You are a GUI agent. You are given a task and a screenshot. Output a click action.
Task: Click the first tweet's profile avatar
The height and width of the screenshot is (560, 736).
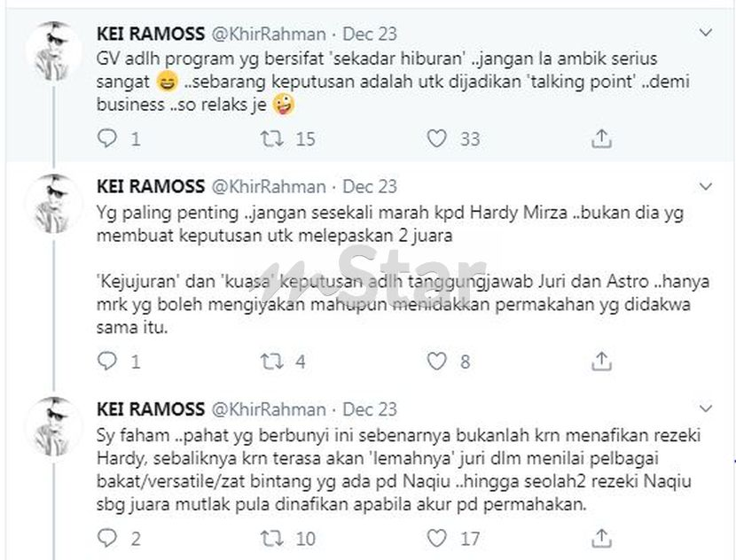54,51
